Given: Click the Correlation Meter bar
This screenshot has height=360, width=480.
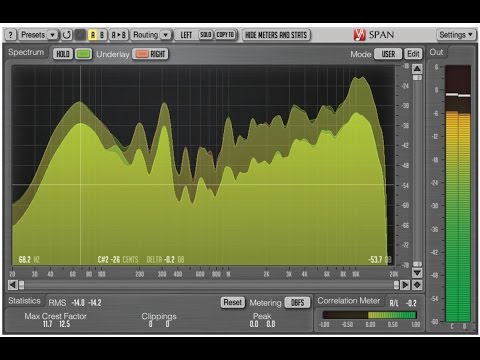Looking at the screenshot, I should [x=369, y=315].
